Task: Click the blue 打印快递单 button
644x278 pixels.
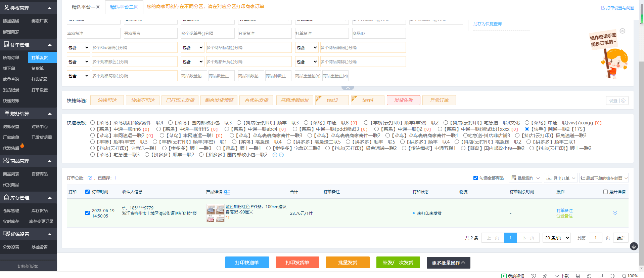Action: (x=247, y=263)
